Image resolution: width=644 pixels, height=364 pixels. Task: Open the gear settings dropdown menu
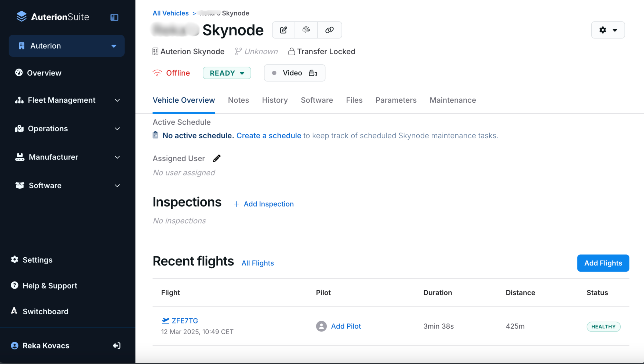pyautogui.click(x=608, y=30)
